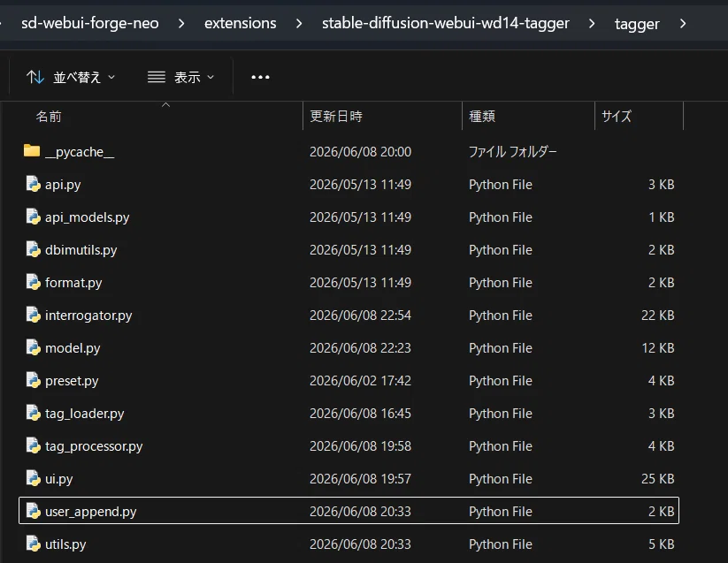Screen dimensions: 728x563
Task: Expand the chevron after extensions breadcrumb
Action: (299, 23)
